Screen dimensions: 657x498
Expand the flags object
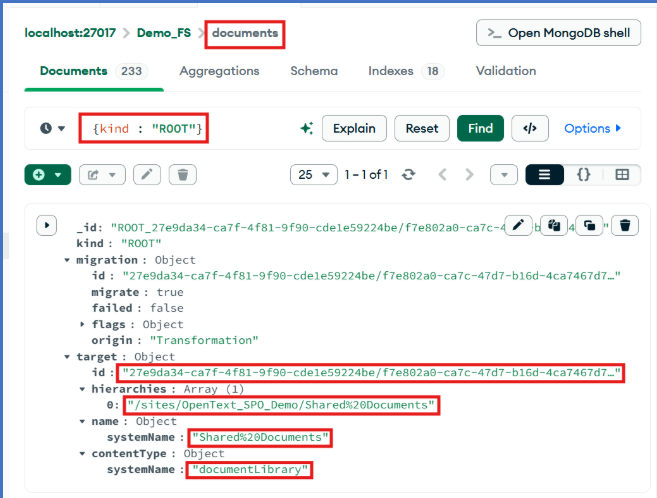tap(82, 324)
